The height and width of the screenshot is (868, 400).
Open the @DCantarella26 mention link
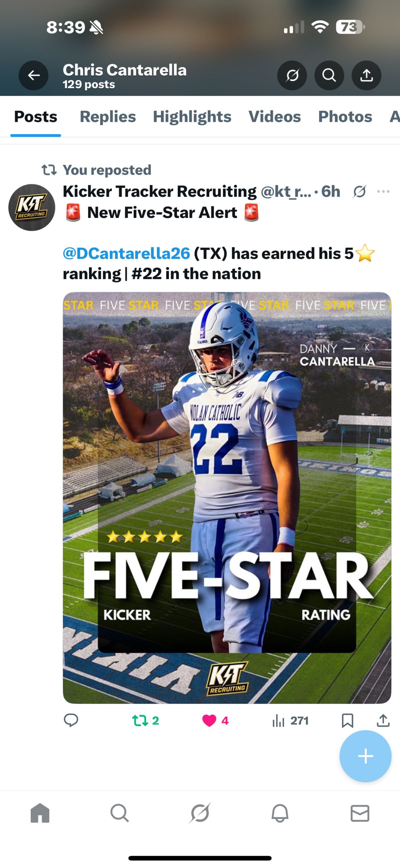pyautogui.click(x=127, y=253)
